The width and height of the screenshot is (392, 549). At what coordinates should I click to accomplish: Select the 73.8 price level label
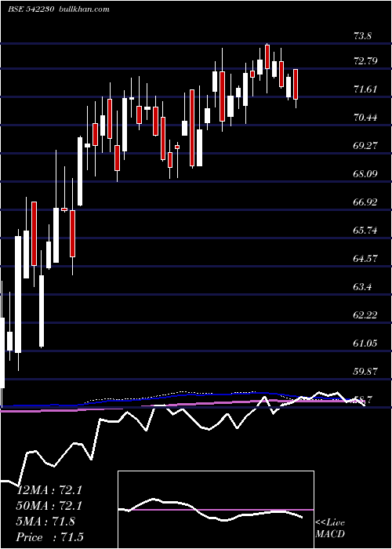pyautogui.click(x=362, y=36)
